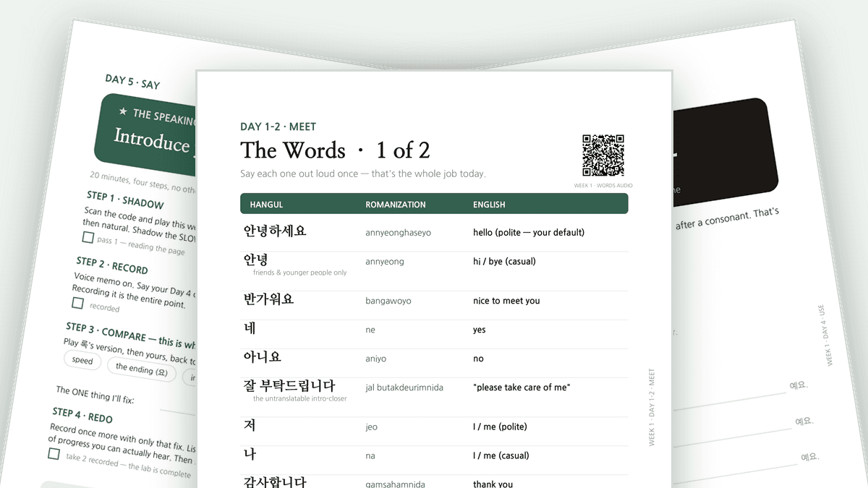Click the meaning 'thank you'
868x488 pixels.
click(x=493, y=484)
